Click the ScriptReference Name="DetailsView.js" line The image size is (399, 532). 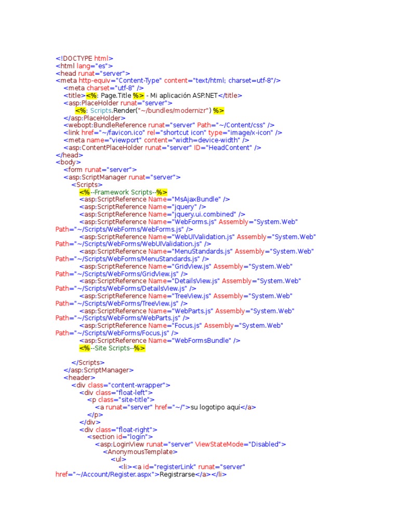click(x=190, y=281)
